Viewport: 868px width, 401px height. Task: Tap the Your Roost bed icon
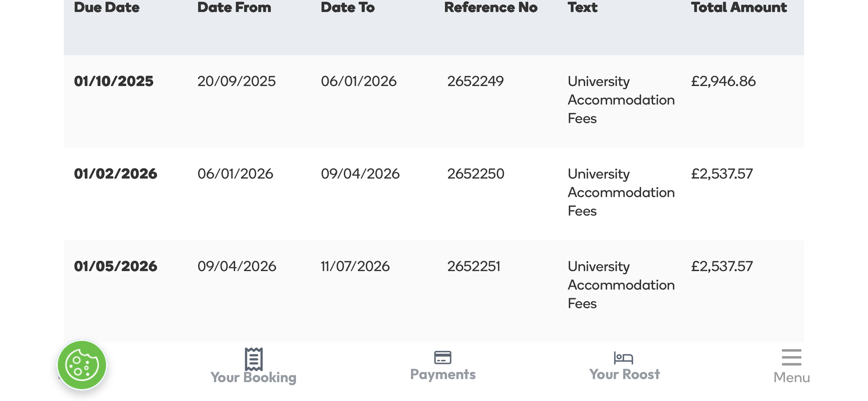tap(623, 358)
